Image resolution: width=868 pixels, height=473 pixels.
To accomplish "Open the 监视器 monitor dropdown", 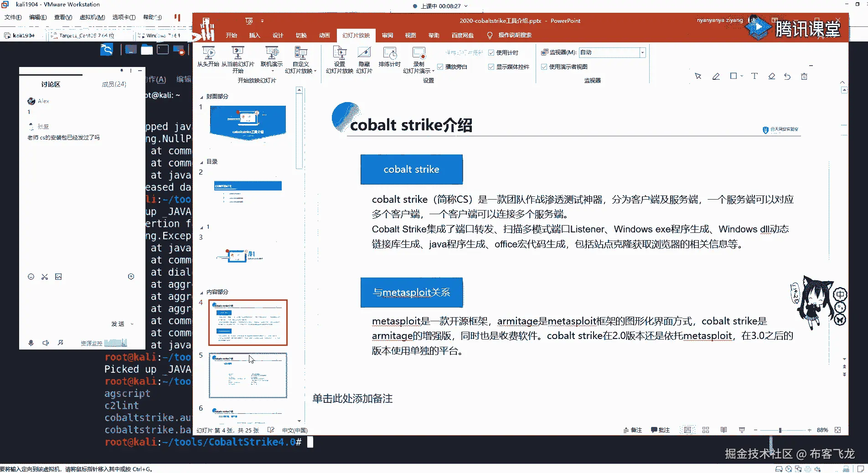I will click(642, 52).
